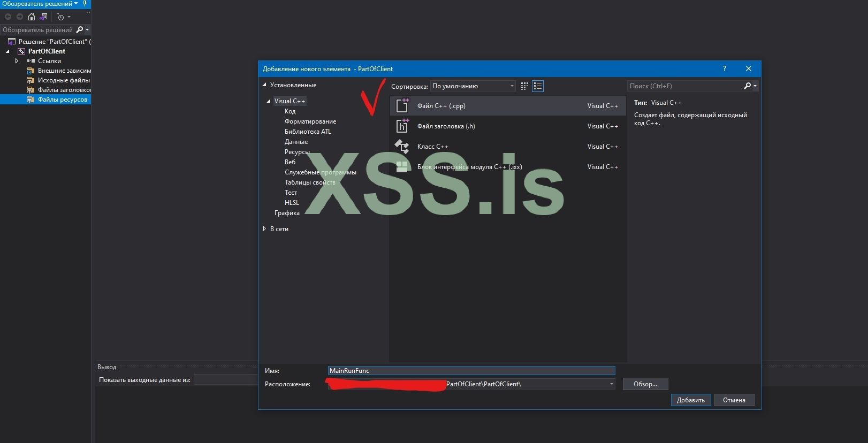Collapse the Установленные category

[x=264, y=85]
